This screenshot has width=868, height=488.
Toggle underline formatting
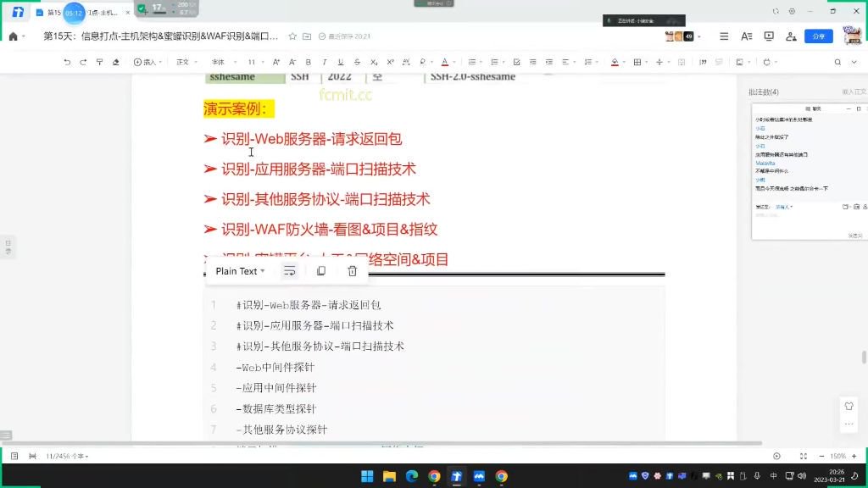[341, 62]
